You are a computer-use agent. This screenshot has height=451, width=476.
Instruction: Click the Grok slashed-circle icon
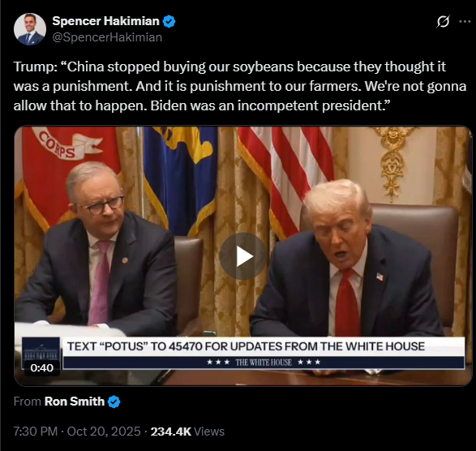pyautogui.click(x=443, y=22)
